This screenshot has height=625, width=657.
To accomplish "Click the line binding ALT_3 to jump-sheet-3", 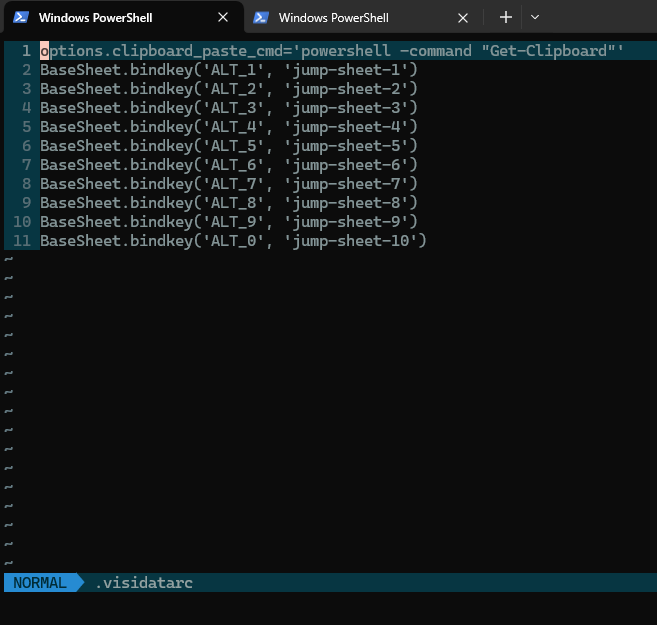I will [x=229, y=108].
